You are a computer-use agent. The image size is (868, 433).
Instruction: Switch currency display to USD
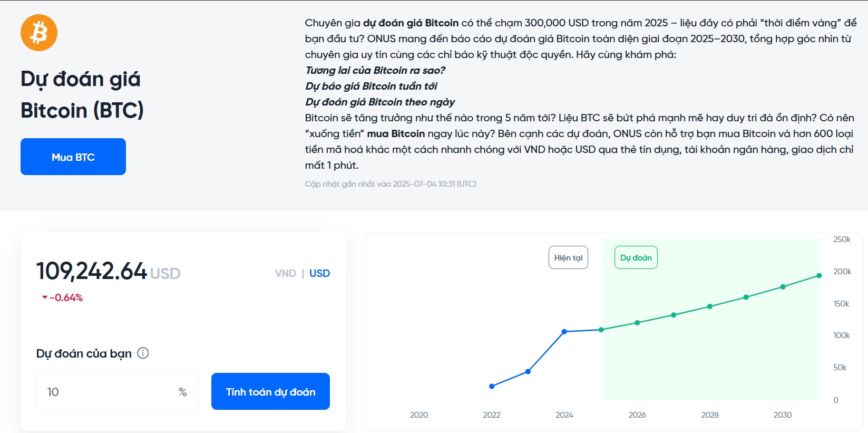319,273
